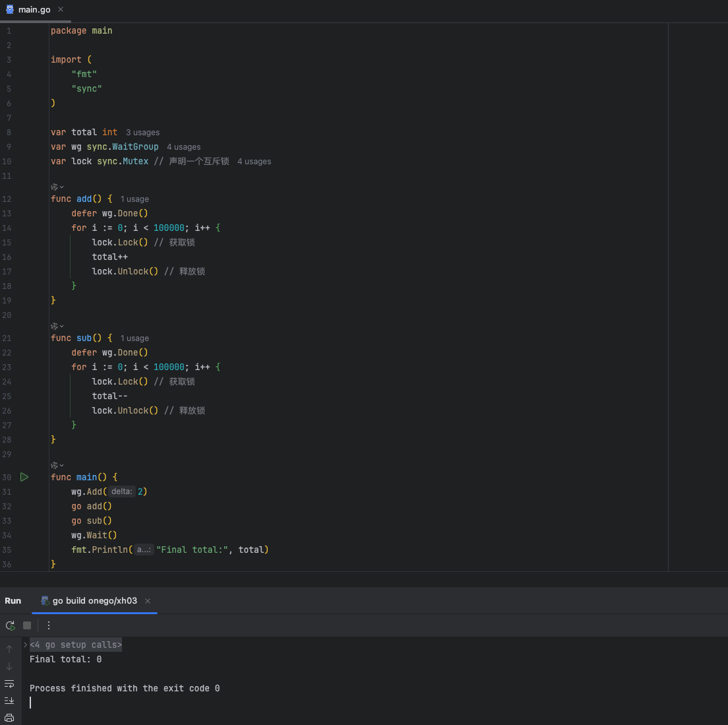Screen dimensions: 728x725
Task: Click the 'go add()' statement
Action: coord(92,506)
